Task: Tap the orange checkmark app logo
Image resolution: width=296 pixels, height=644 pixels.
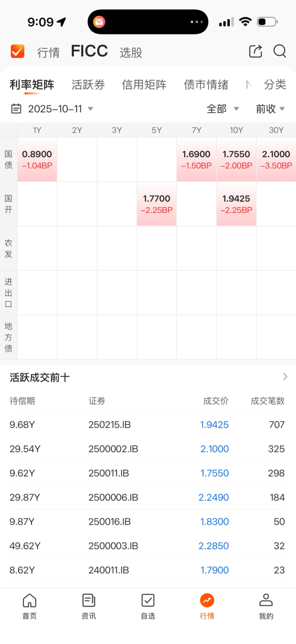Action: [17, 51]
